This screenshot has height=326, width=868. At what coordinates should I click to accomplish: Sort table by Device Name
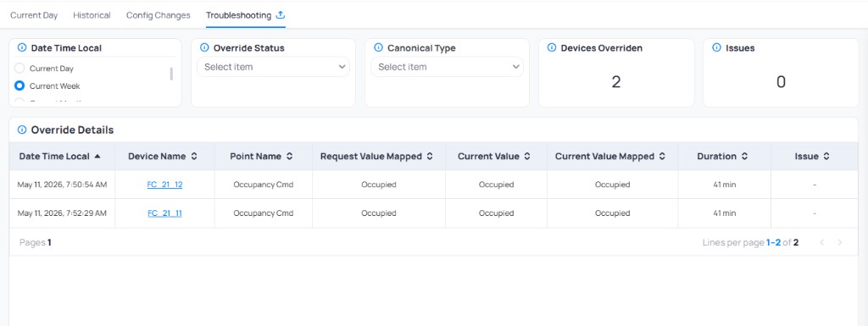click(x=194, y=157)
